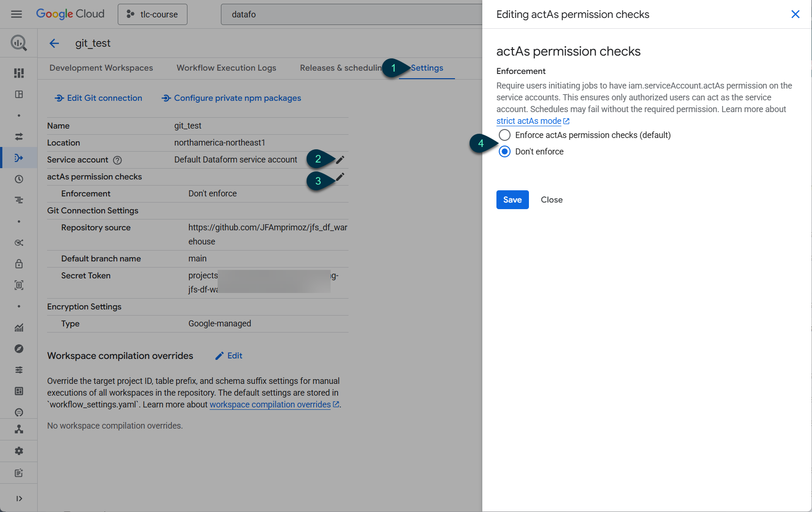Open the strict actAs mode link
The width and height of the screenshot is (812, 512).
[528, 121]
